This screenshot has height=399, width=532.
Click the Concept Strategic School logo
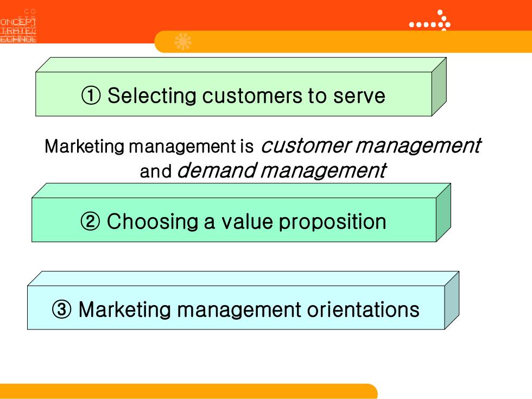pyautogui.click(x=18, y=26)
